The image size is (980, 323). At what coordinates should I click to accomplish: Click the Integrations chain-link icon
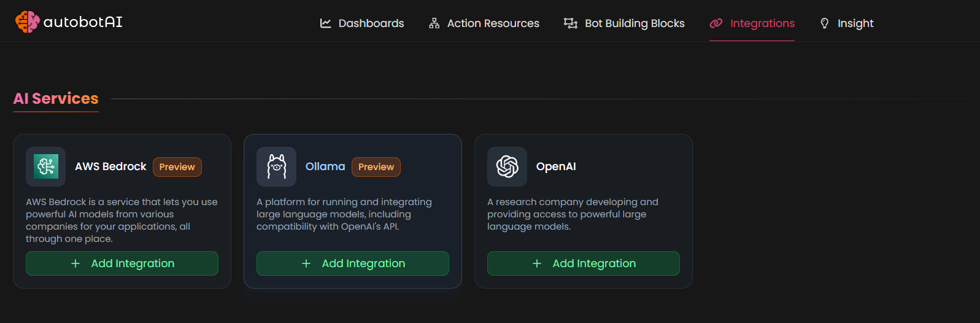coord(716,23)
